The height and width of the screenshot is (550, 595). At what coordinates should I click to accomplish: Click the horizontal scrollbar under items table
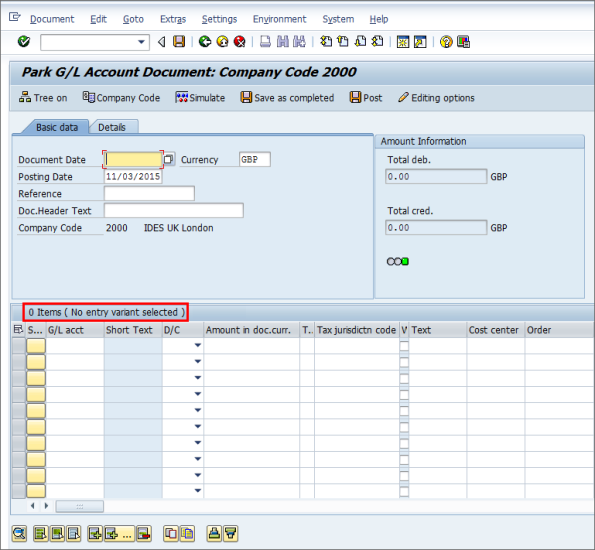[80, 506]
